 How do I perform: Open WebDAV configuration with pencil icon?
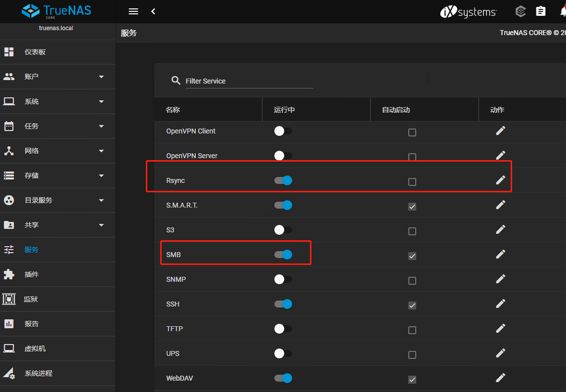[x=500, y=378]
